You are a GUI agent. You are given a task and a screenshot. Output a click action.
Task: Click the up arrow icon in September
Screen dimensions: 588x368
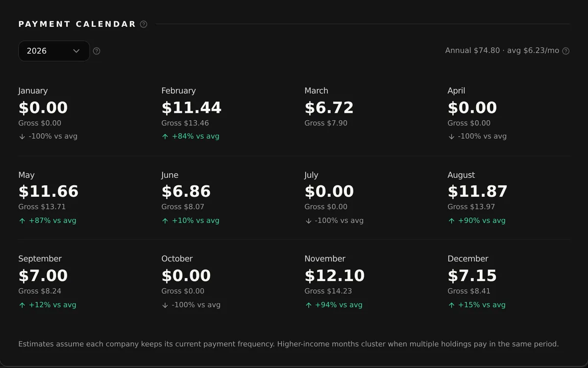coord(22,305)
